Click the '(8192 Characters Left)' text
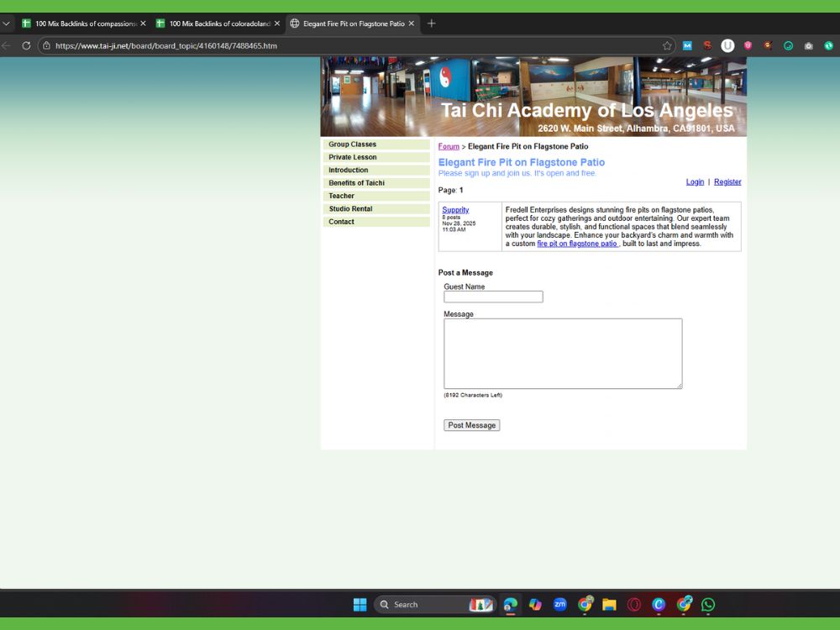This screenshot has height=630, width=840. point(473,395)
